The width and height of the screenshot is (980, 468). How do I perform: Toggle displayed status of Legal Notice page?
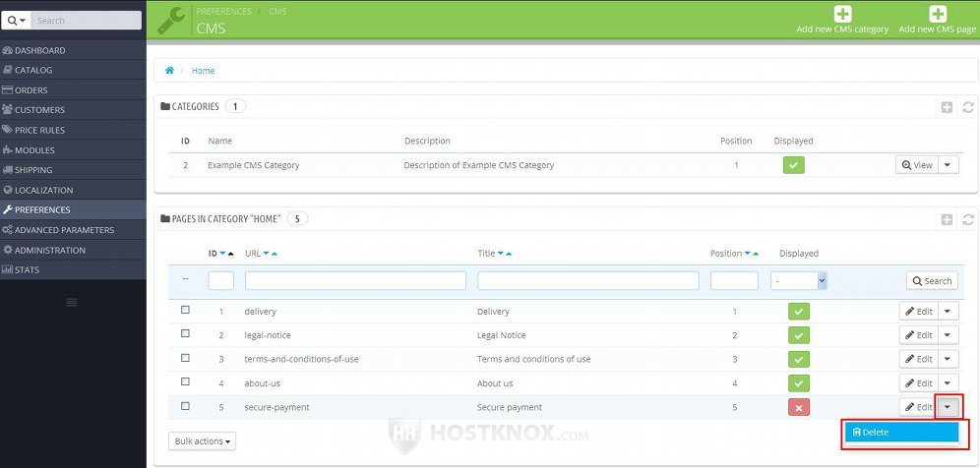(x=799, y=335)
